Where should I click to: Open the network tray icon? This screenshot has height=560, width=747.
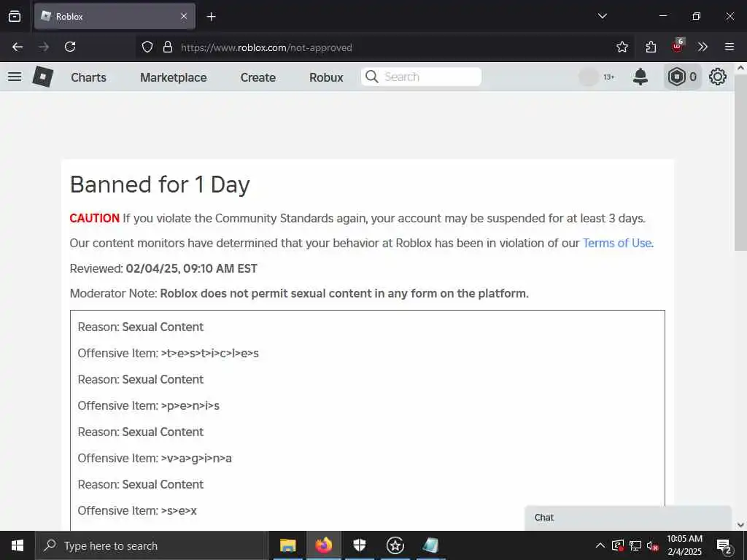635,545
